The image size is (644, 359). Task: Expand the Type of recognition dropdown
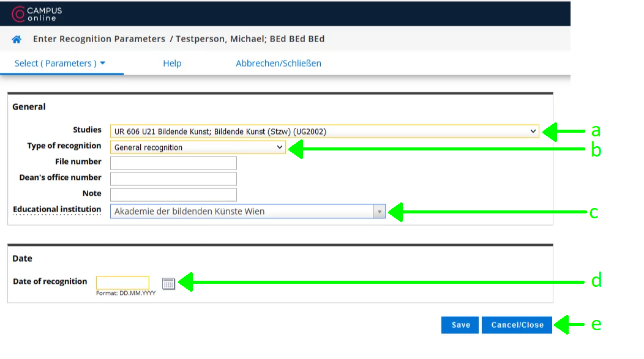pyautogui.click(x=198, y=147)
